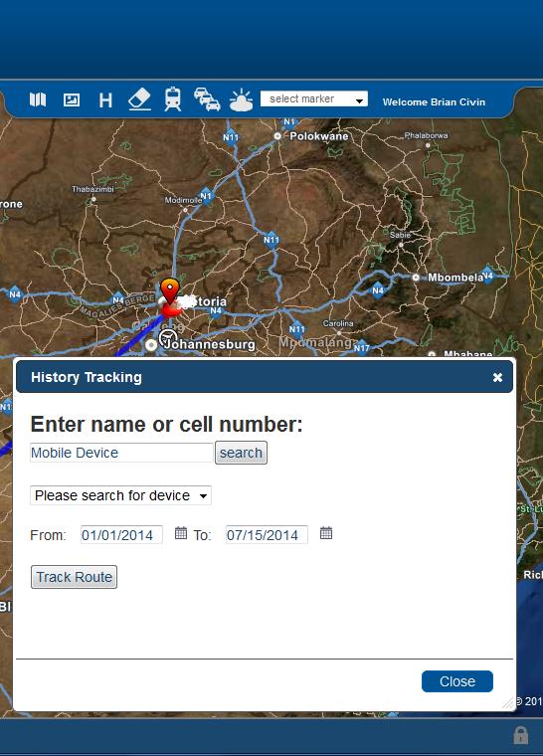Click the lock icon in bottom bar
This screenshot has width=543, height=756.
click(520, 735)
